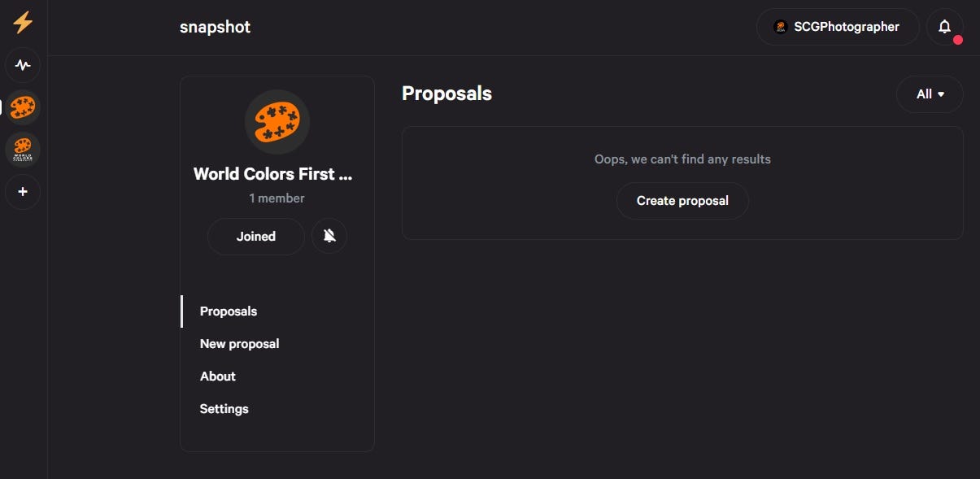Screen dimensions: 980x479
Task: Toggle the Joined membership button
Action: pyautogui.click(x=256, y=237)
